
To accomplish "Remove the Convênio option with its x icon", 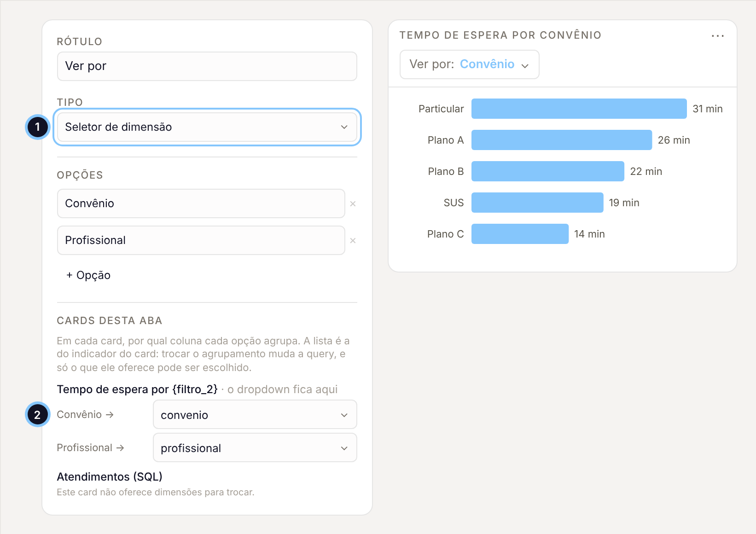I will (353, 203).
